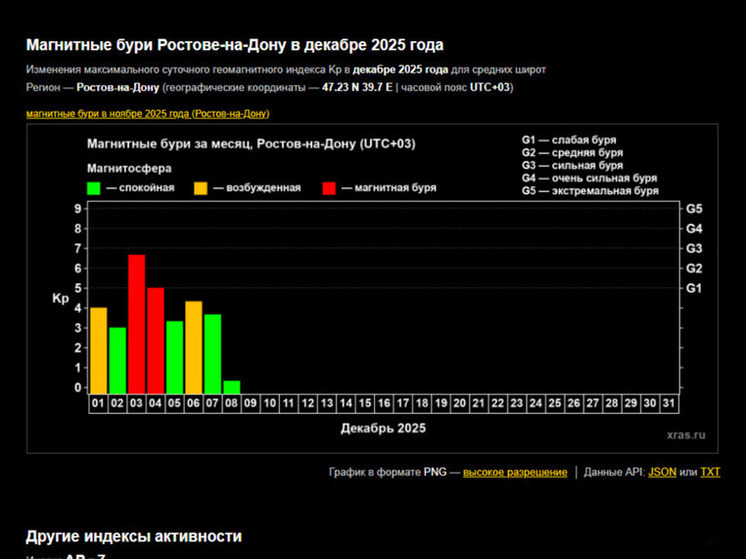This screenshot has height=559, width=746.
Task: Click the yellow "возбужденная" legend swatch
Action: click(201, 188)
